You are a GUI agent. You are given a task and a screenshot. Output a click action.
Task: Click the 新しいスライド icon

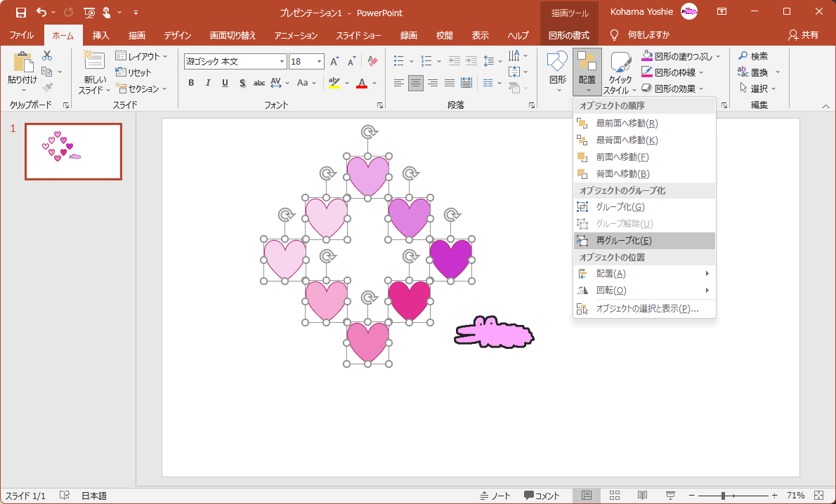[x=94, y=61]
